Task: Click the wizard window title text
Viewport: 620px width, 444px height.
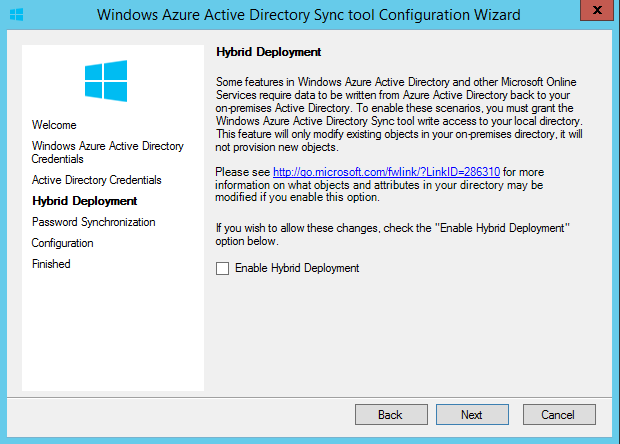Action: pos(308,15)
